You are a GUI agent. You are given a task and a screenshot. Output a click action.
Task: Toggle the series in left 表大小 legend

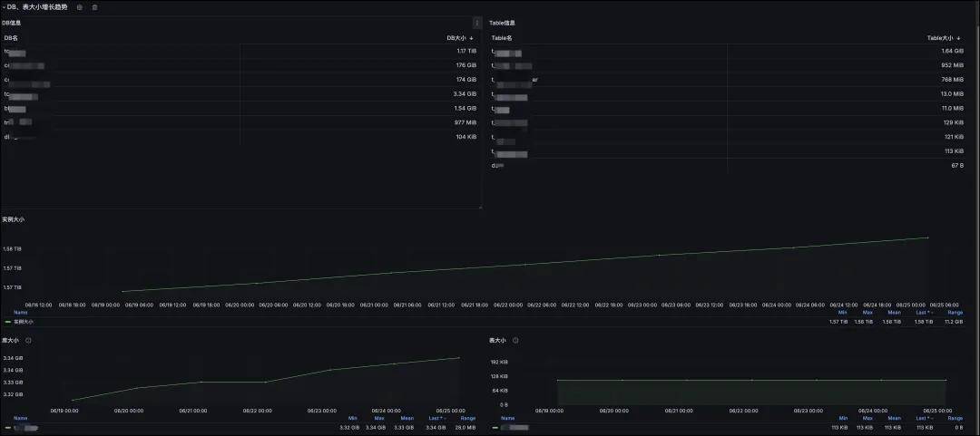pos(25,427)
